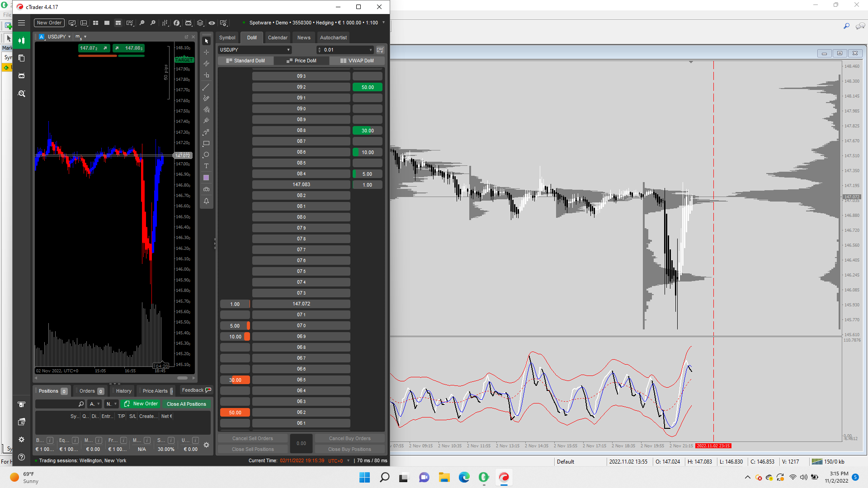
Task: Click the chart screenshot camera icon
Action: pyautogui.click(x=206, y=189)
